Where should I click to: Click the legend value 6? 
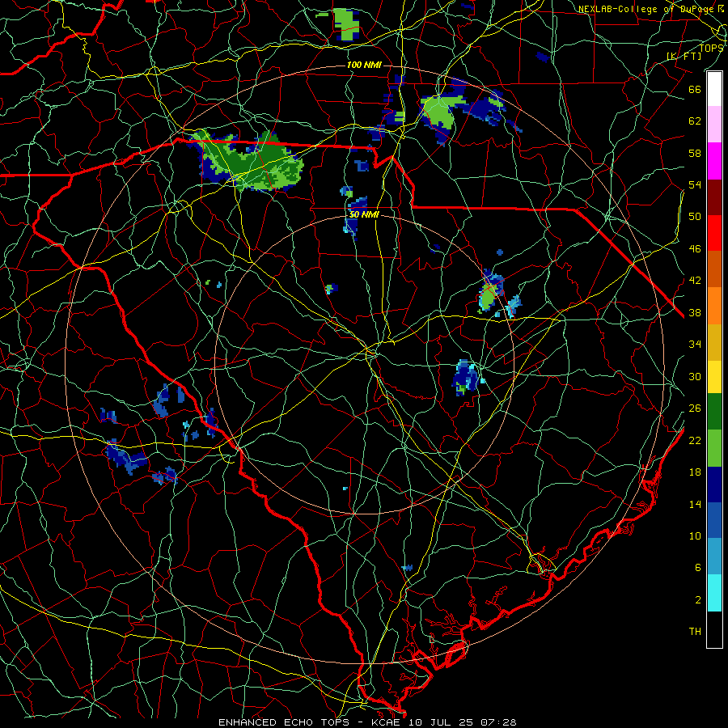(698, 567)
